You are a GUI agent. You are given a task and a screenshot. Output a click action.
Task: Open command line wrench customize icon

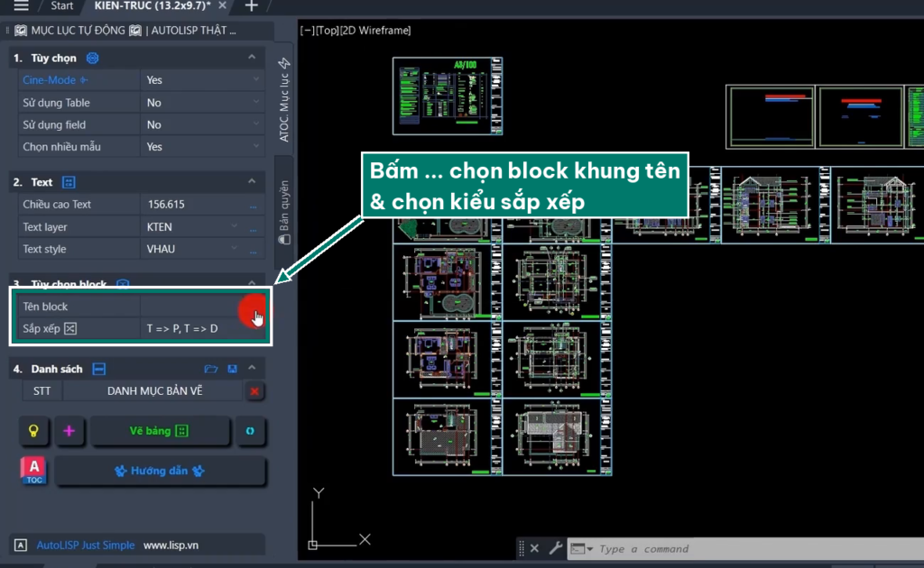tap(555, 548)
